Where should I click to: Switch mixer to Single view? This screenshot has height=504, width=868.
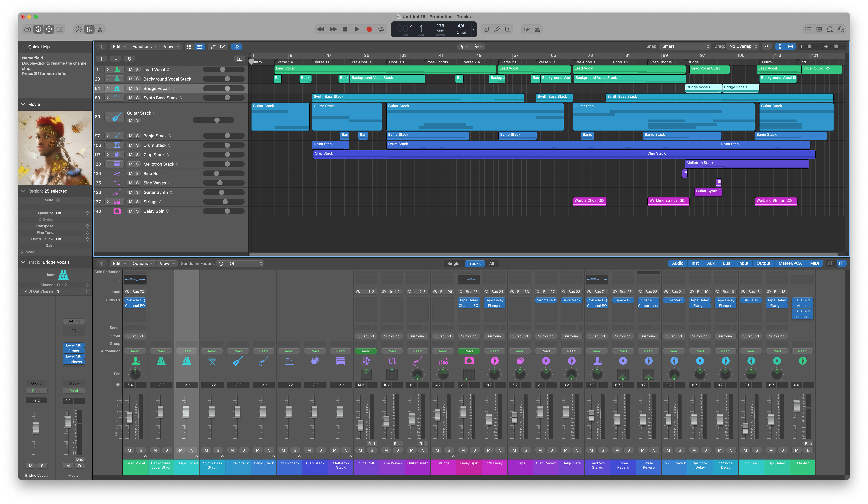pos(453,263)
